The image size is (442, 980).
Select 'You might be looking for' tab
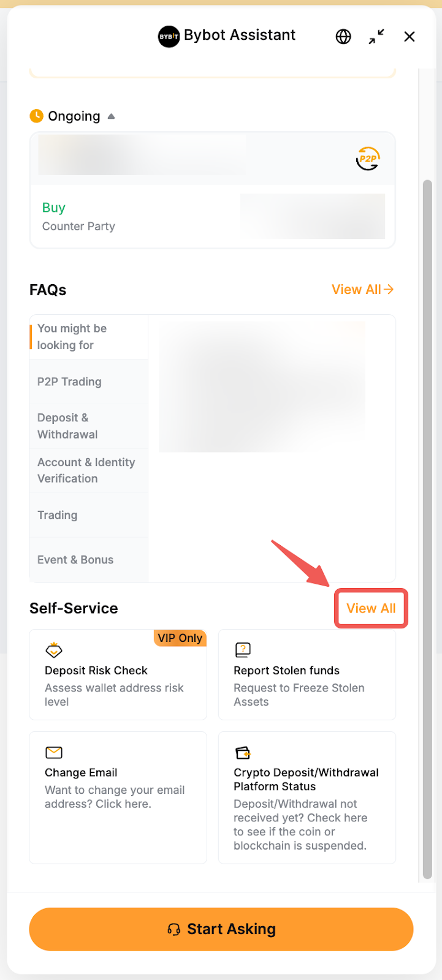click(72, 337)
